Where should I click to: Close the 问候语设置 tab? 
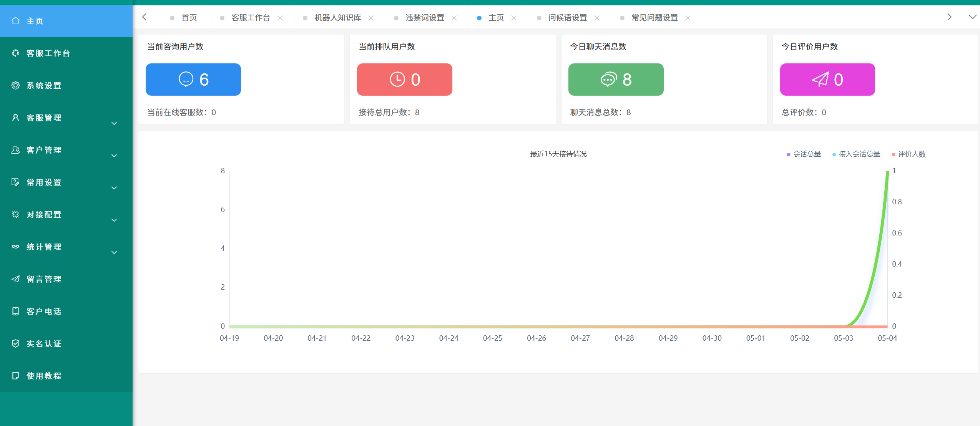[597, 18]
